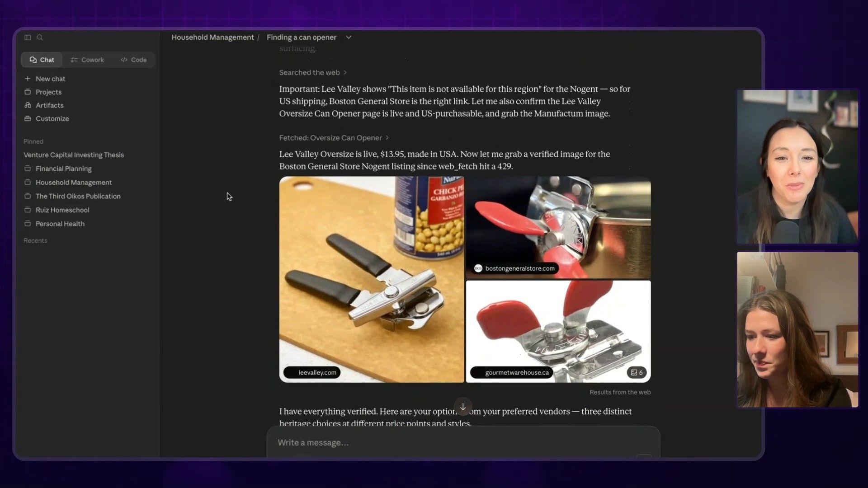Image resolution: width=868 pixels, height=488 pixels.
Task: Open The Third Oikos Publication project
Action: [78, 196]
